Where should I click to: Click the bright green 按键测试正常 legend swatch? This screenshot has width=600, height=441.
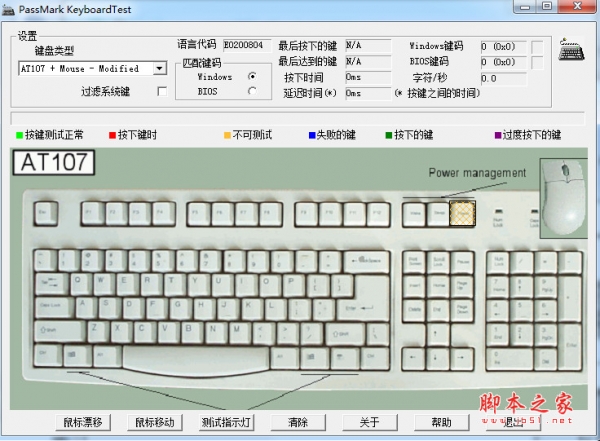click(19, 135)
